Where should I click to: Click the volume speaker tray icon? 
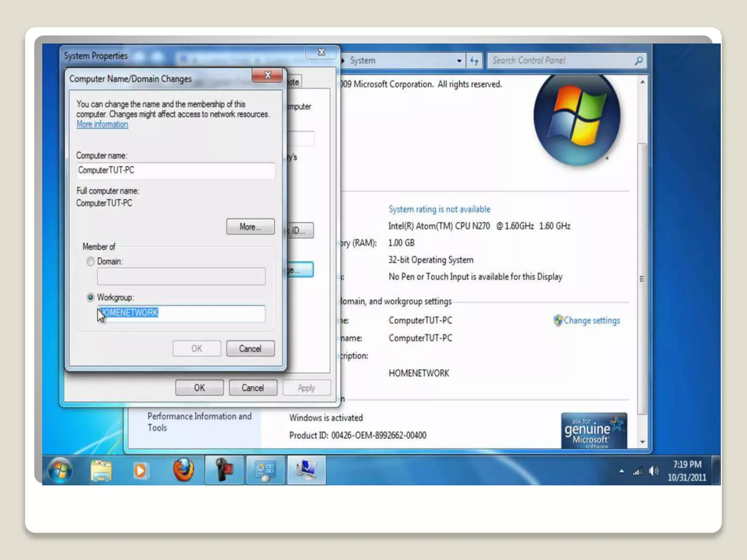tap(653, 471)
